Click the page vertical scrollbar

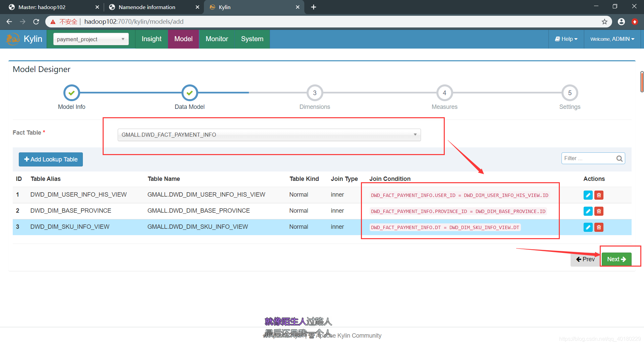tap(642, 82)
